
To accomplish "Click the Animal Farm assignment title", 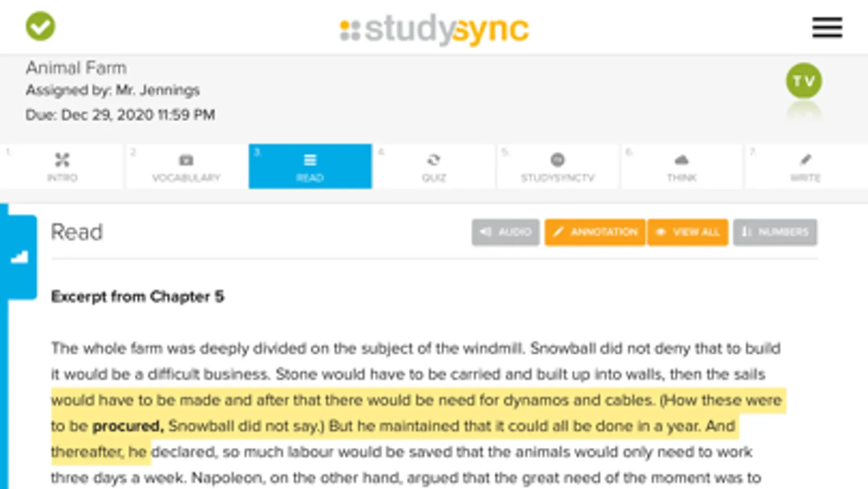I will 76,68.
